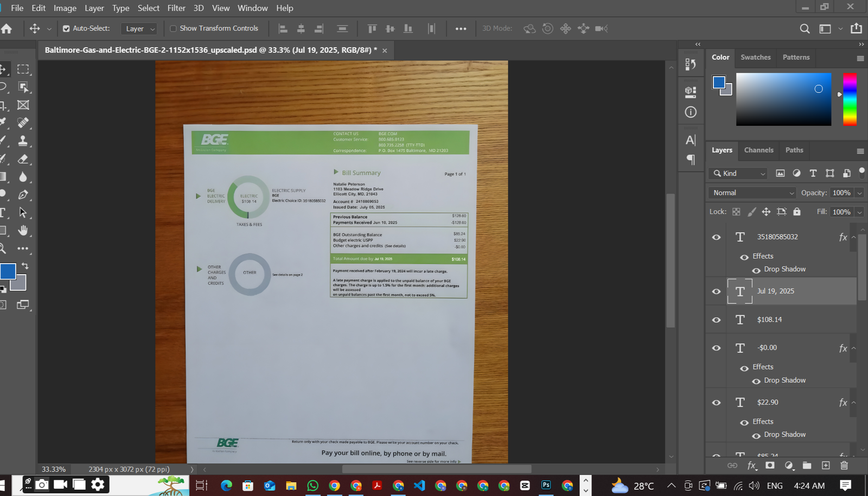Select the Object Selection tool
The image size is (868, 496).
23,87
